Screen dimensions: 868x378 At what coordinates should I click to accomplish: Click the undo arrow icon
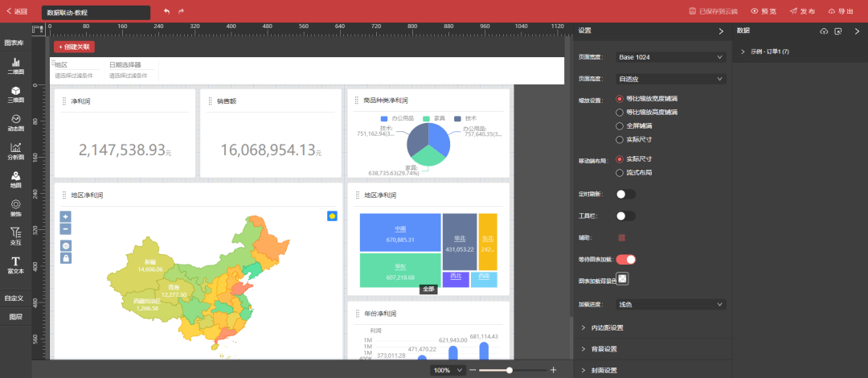(x=166, y=11)
